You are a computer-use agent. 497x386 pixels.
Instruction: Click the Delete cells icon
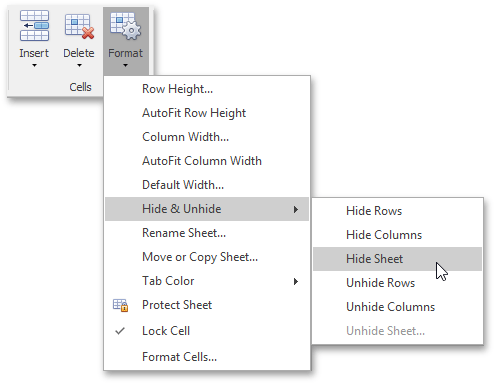[79, 27]
